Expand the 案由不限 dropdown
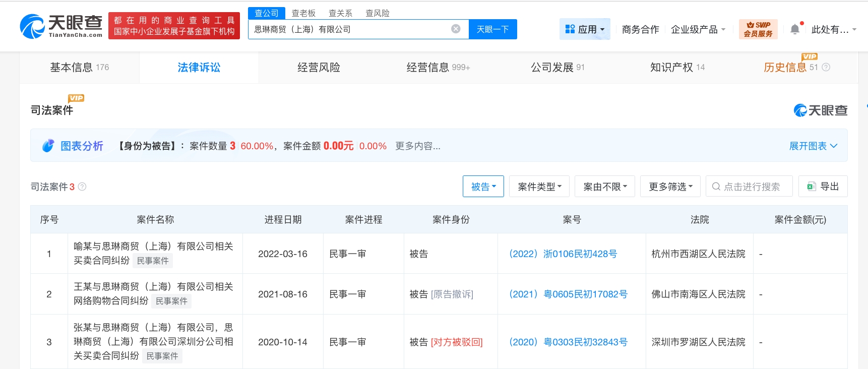868x369 pixels. click(604, 187)
